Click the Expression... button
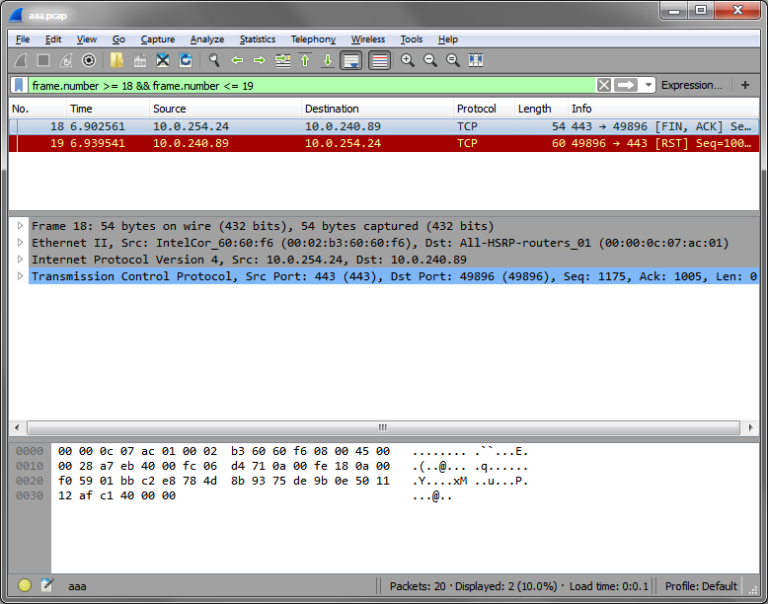The width and height of the screenshot is (768, 604). coord(691,85)
